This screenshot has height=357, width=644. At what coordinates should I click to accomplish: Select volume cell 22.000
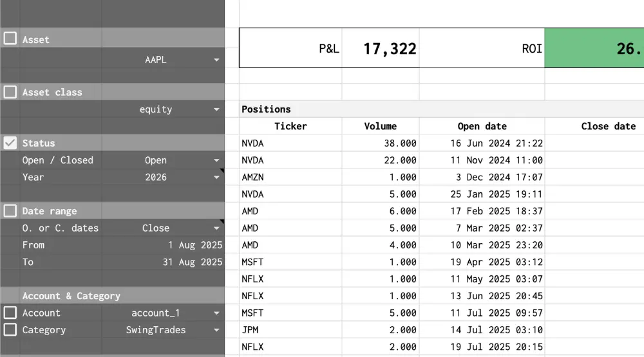pos(381,160)
